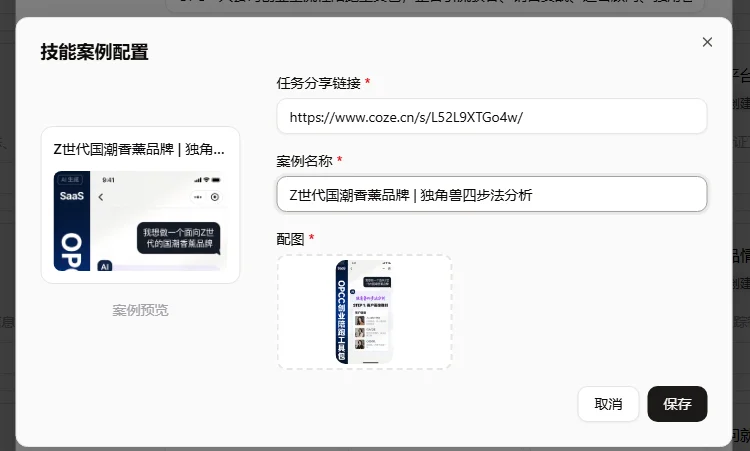Close the 技能案例配置 dialog with X

tap(707, 42)
